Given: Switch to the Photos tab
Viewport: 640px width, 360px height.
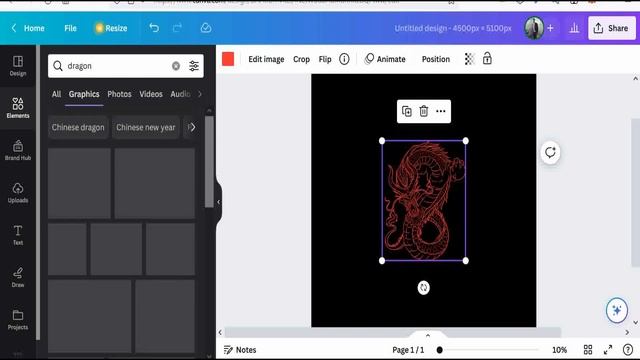Looking at the screenshot, I should click(119, 94).
